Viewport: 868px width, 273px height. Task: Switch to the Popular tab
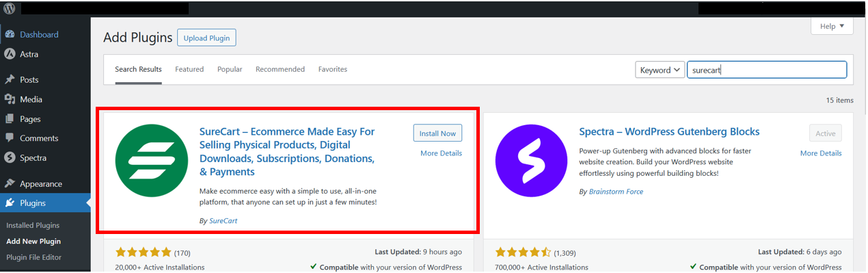(x=230, y=70)
